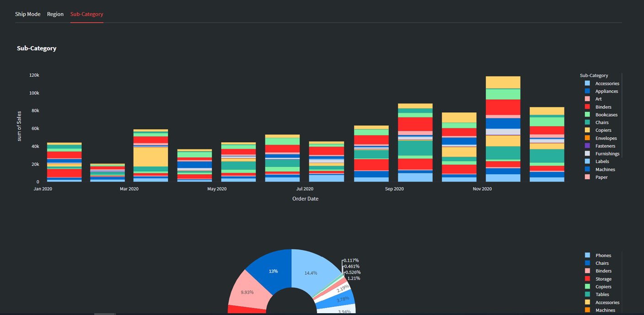This screenshot has width=644, height=315.
Task: Hide Phones in the donut chart legend
Action: [603, 255]
